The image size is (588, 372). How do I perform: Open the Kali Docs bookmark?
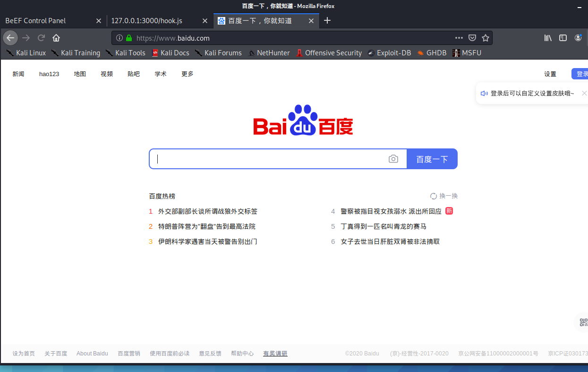[170, 53]
